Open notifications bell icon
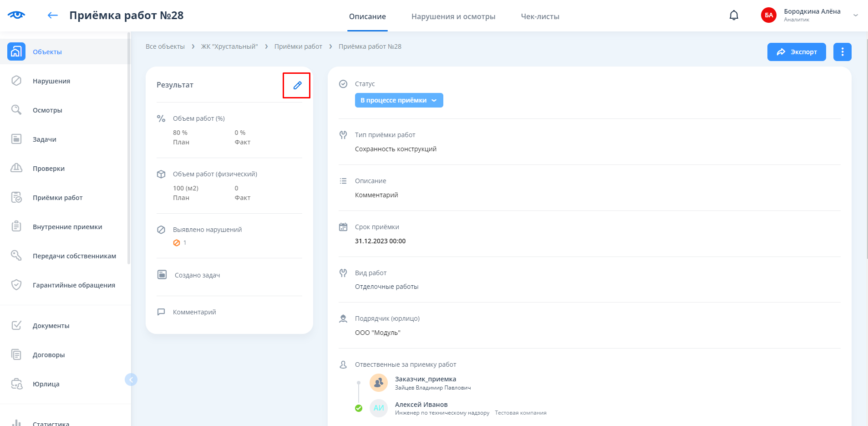Screen dimensions: 868x426 coord(734,15)
